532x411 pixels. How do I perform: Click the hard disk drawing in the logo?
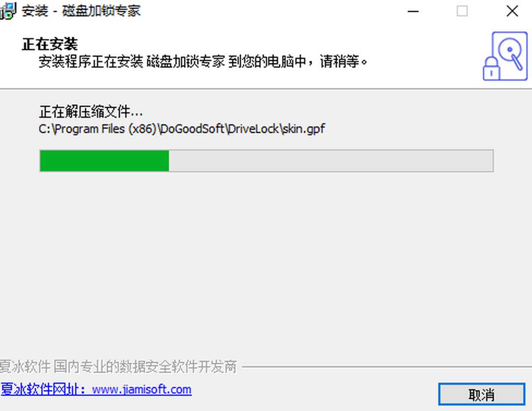click(x=511, y=52)
